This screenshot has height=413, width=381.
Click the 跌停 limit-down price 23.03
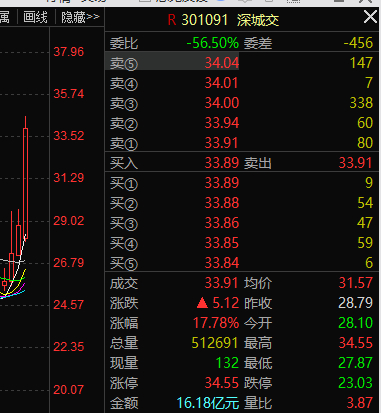click(x=355, y=383)
